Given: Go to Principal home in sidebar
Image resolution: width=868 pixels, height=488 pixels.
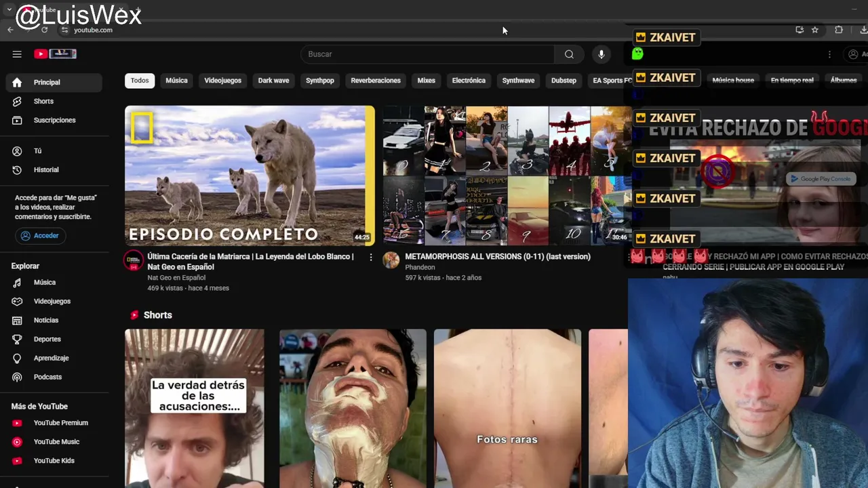Looking at the screenshot, I should tap(54, 82).
